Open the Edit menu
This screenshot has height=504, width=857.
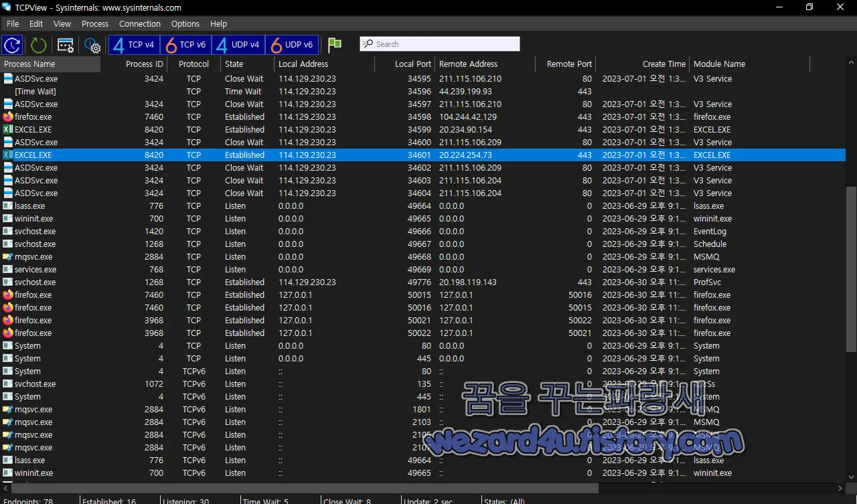pyautogui.click(x=36, y=23)
